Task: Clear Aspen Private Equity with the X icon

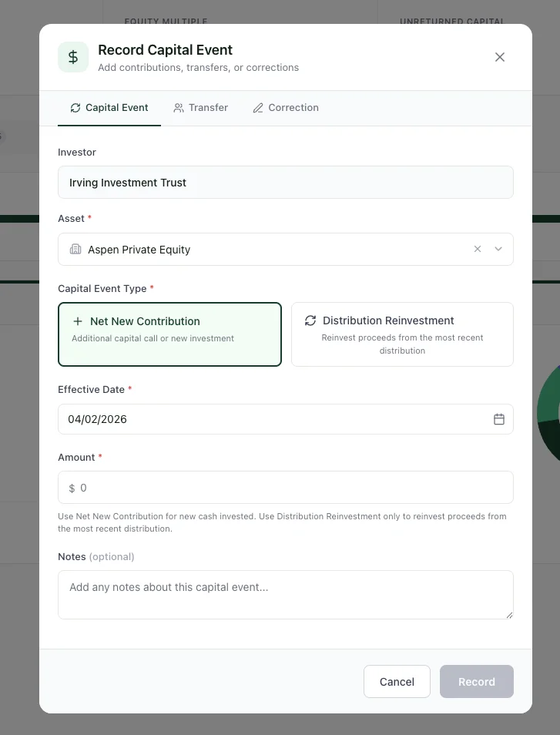Action: tap(477, 249)
